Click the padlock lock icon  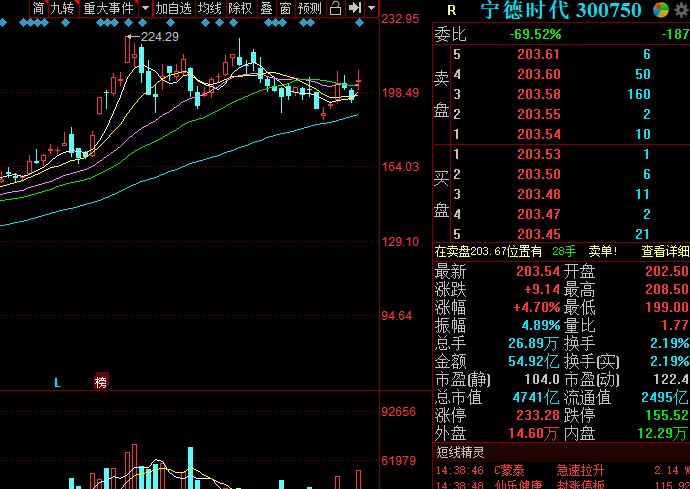336,8
